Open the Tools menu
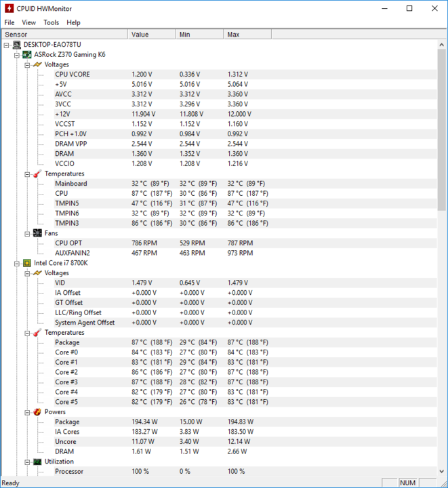Viewport: 448px width, 488px height. tap(51, 22)
